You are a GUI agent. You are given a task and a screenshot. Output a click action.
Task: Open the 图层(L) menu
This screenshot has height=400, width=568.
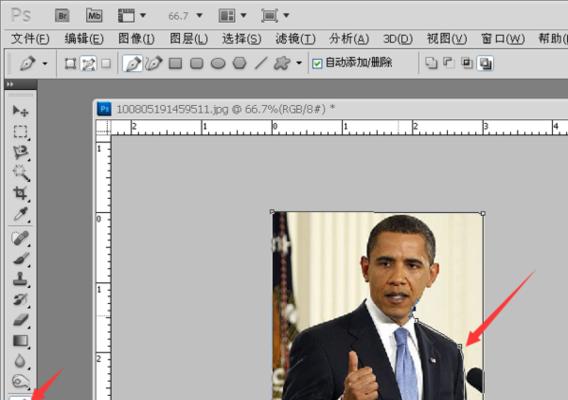coord(188,38)
